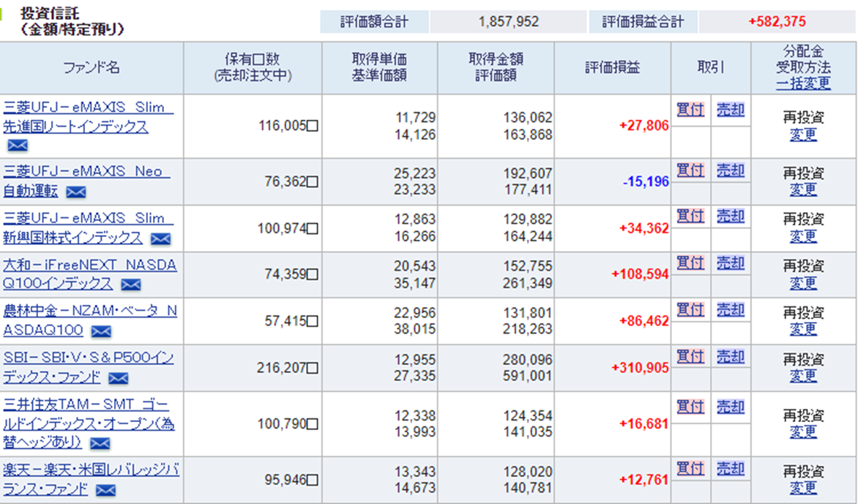
Task: Click 売却 for SBI・V・S&P500 fund
Action: tap(730, 356)
